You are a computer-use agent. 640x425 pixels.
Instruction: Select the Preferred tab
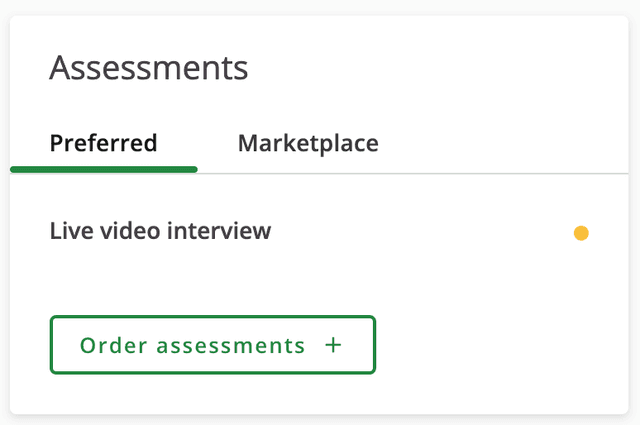(x=103, y=143)
